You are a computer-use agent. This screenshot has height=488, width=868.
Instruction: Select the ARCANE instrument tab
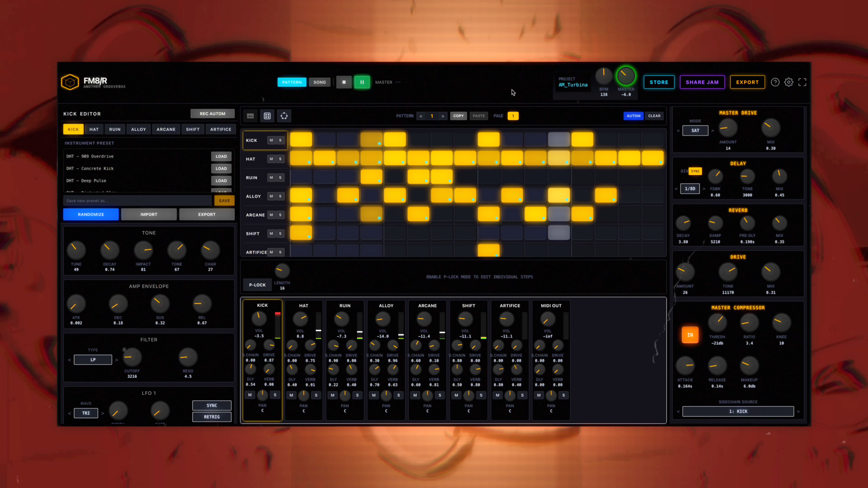pos(166,130)
